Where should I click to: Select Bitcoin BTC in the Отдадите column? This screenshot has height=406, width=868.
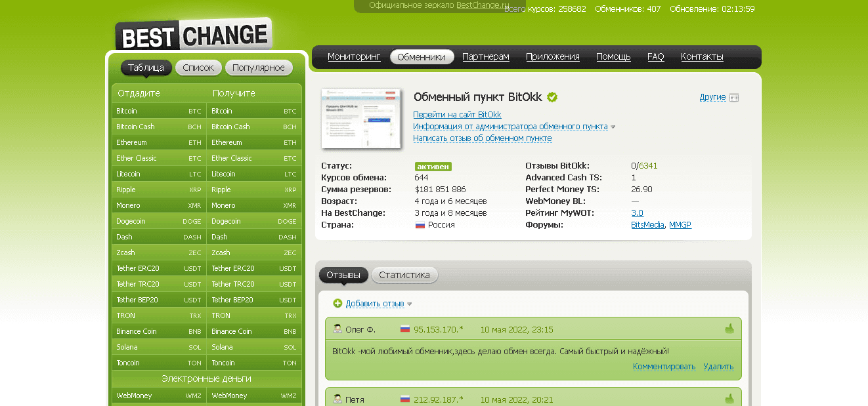[159, 111]
